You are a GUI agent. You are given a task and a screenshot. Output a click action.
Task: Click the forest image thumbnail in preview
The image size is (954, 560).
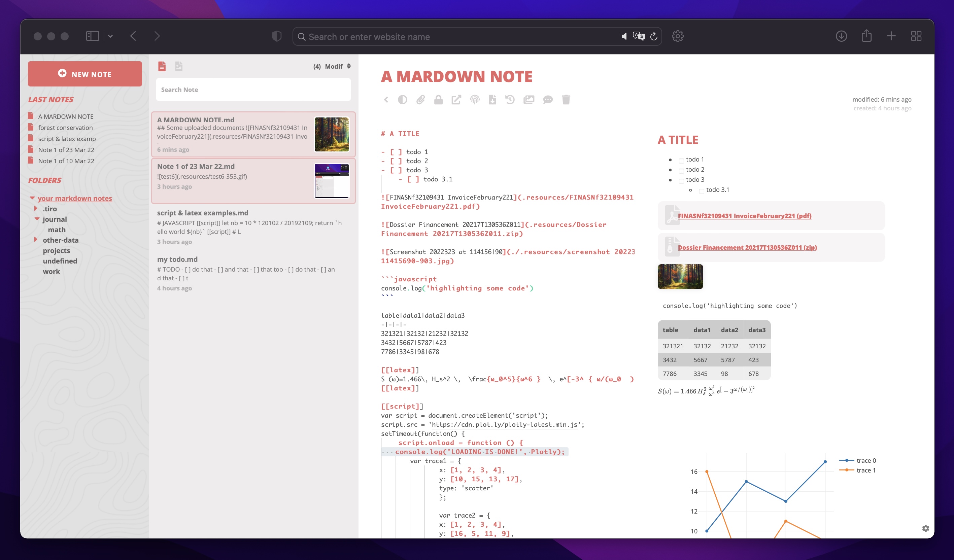tap(680, 277)
